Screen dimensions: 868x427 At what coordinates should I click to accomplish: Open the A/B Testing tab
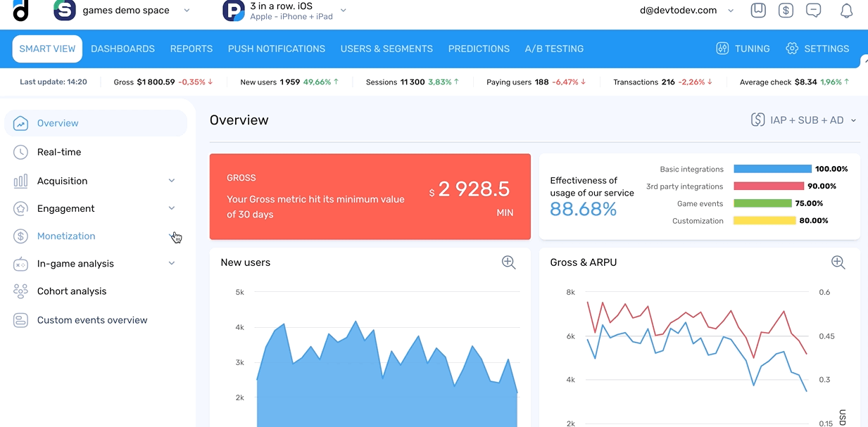coord(554,49)
